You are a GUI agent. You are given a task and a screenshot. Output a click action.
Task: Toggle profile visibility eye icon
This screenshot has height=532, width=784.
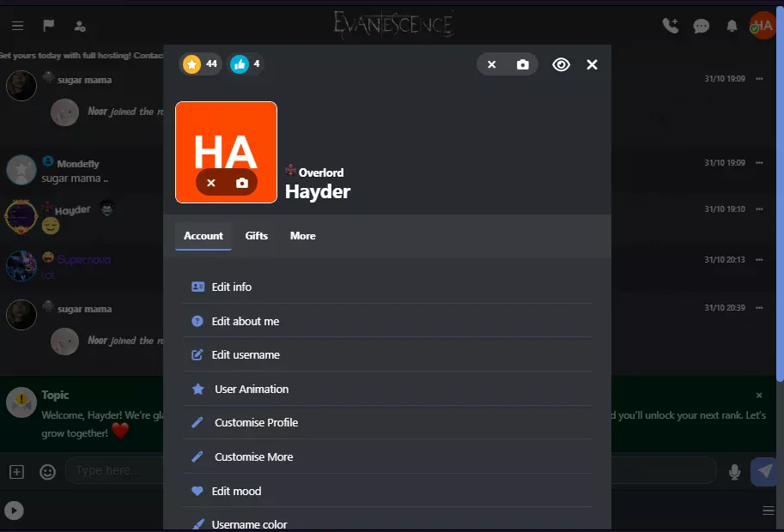561,64
